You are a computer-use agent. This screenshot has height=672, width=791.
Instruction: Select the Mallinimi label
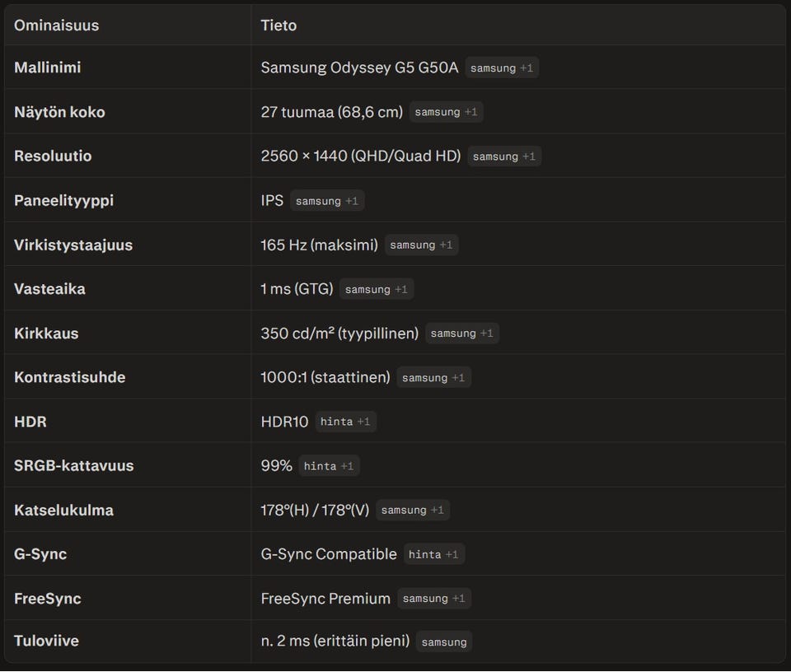pyautogui.click(x=48, y=68)
